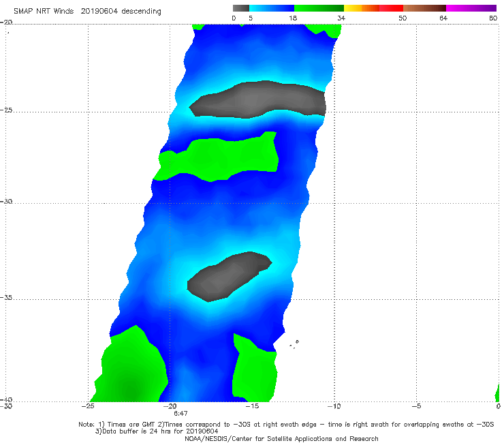Click the color bar label '50'
This screenshot has height=443, width=504.
pyautogui.click(x=403, y=18)
